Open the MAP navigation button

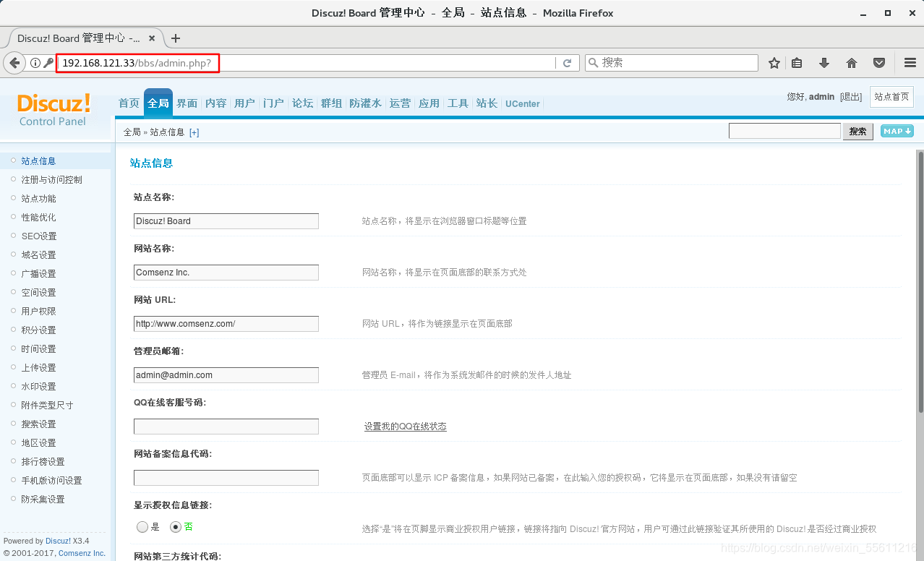coord(897,131)
